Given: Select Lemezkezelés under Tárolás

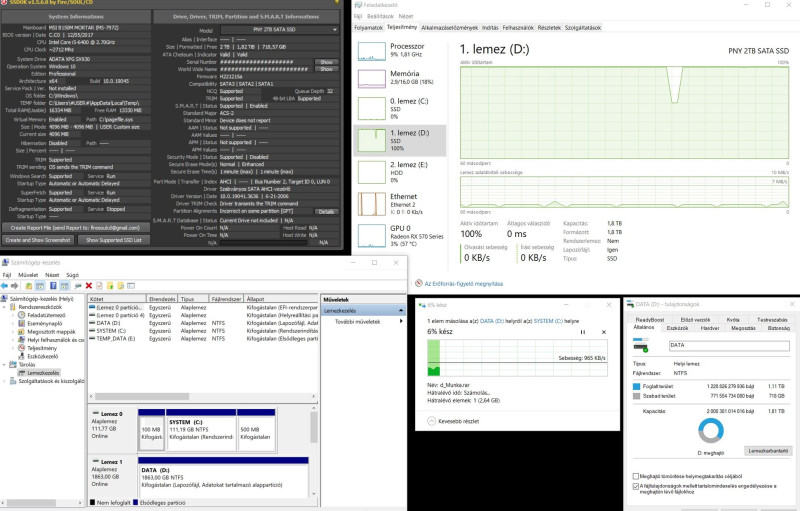Looking at the screenshot, I should [x=43, y=373].
